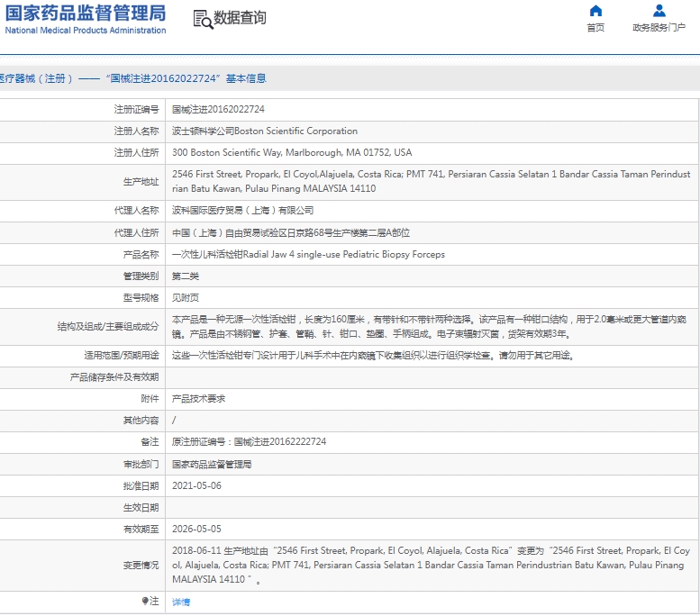Click the 有效期至 row label
Screen dimensions: 700x616
[141, 529]
